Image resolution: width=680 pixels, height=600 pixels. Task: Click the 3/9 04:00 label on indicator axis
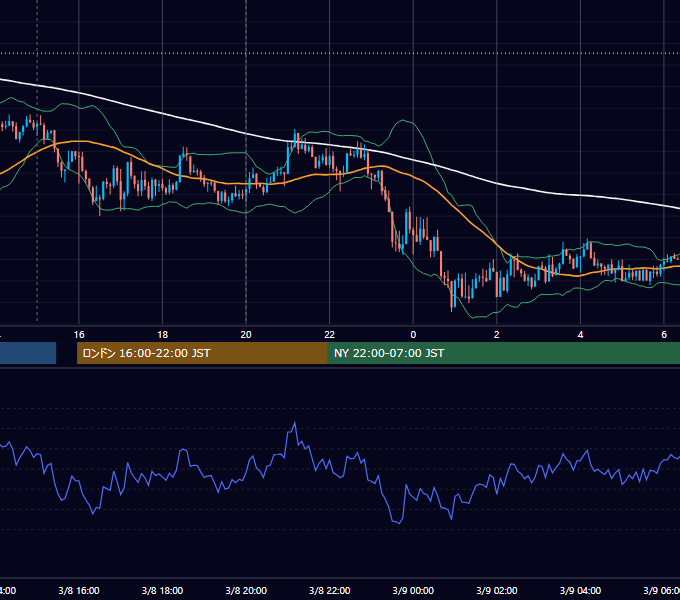(x=580, y=590)
